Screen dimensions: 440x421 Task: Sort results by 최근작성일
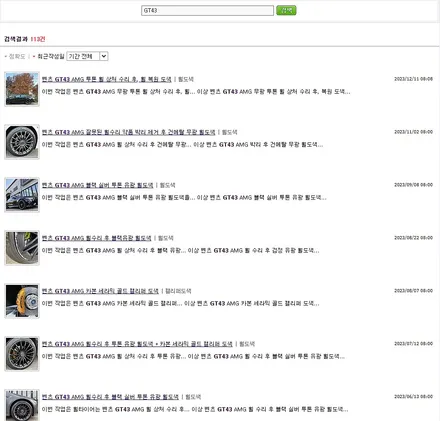pyautogui.click(x=51, y=56)
